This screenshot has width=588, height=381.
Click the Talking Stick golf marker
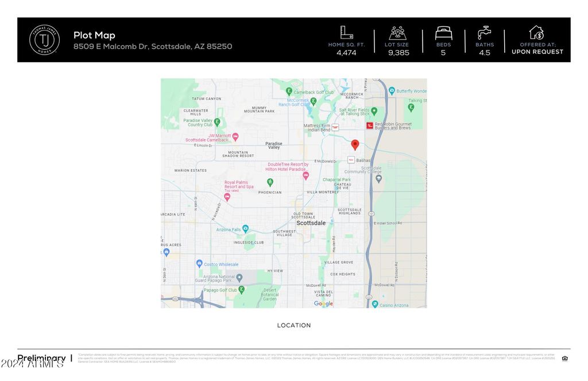(x=411, y=107)
